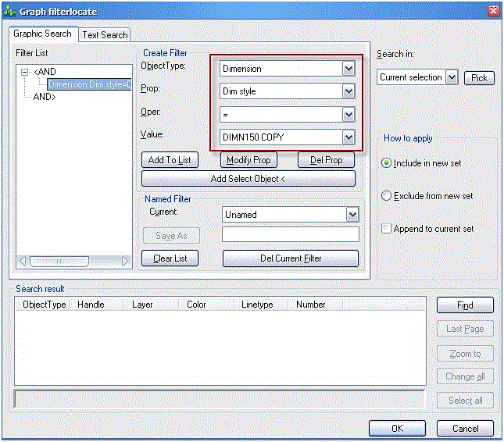Click the Del Prop button

pos(326,160)
